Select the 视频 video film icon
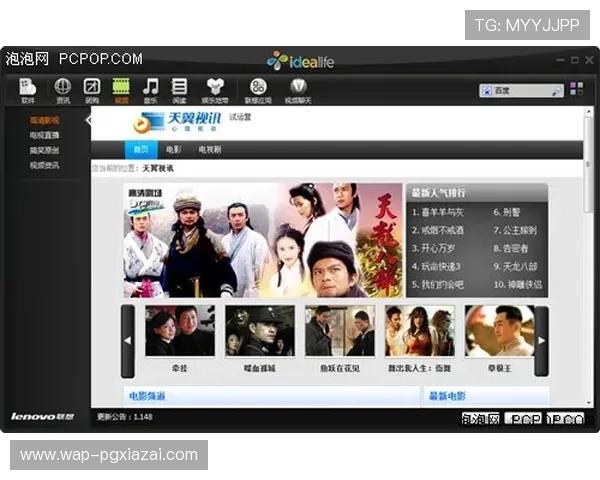600x480 pixels. [121, 89]
